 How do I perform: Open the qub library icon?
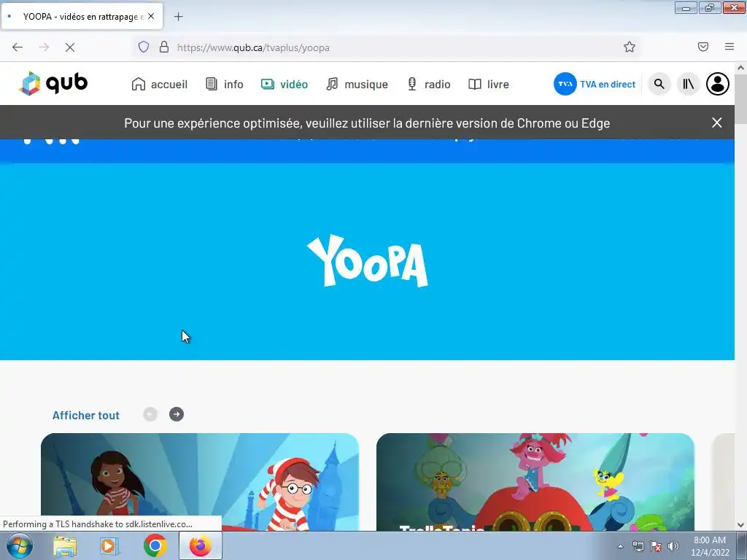(x=688, y=85)
